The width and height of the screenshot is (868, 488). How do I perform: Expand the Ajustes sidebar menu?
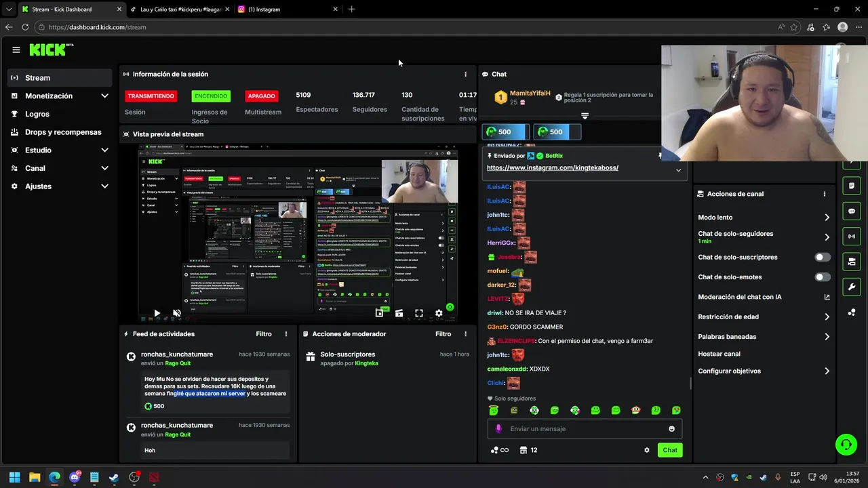pyautogui.click(x=60, y=186)
